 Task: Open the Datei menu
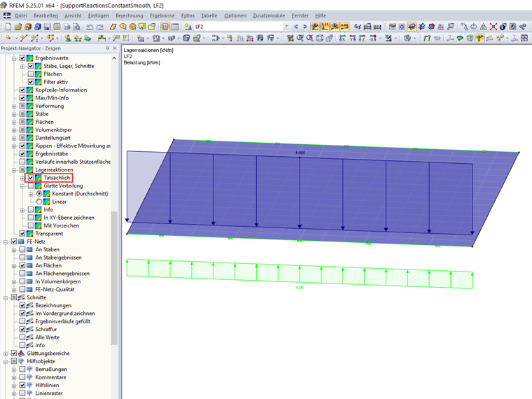tap(21, 15)
